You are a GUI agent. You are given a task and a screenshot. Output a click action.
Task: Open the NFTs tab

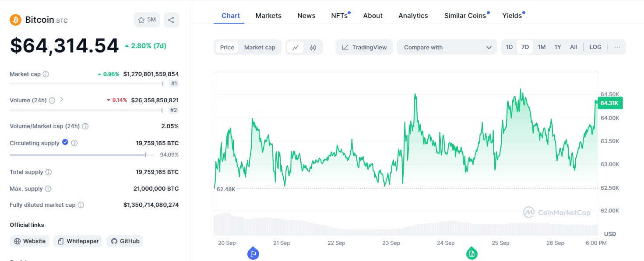coord(340,16)
